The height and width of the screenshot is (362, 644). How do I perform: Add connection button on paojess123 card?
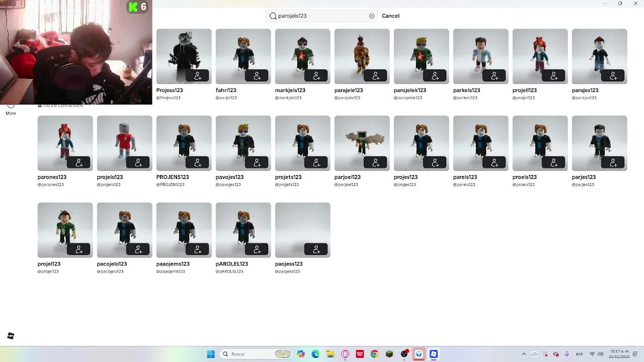[x=316, y=250]
